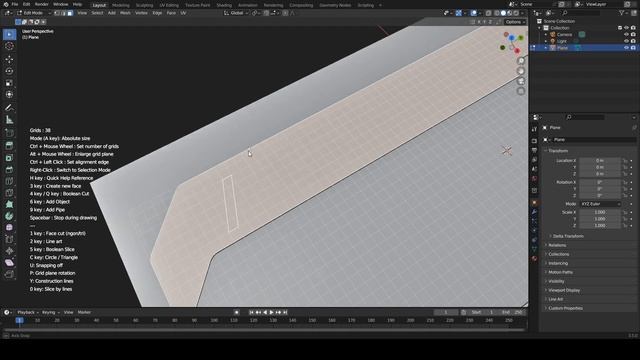Open the Mesh menu in viewport header
Image resolution: width=640 pixels, height=360 pixels.
(x=125, y=13)
